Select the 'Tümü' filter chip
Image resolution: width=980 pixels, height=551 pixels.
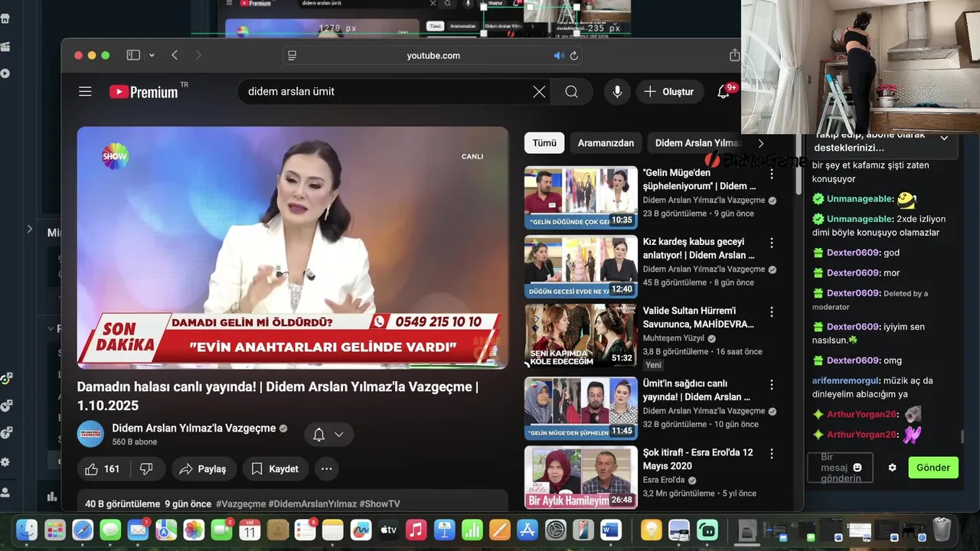[x=544, y=143]
